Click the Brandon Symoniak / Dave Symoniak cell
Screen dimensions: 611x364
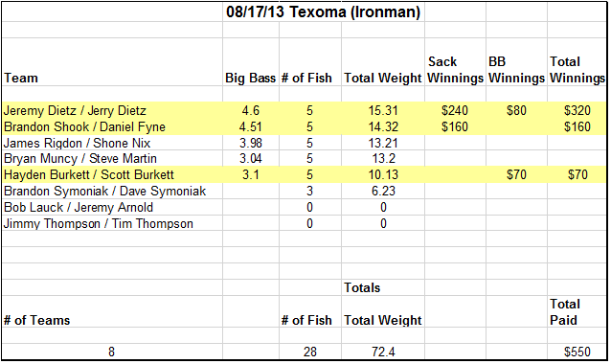112,191
